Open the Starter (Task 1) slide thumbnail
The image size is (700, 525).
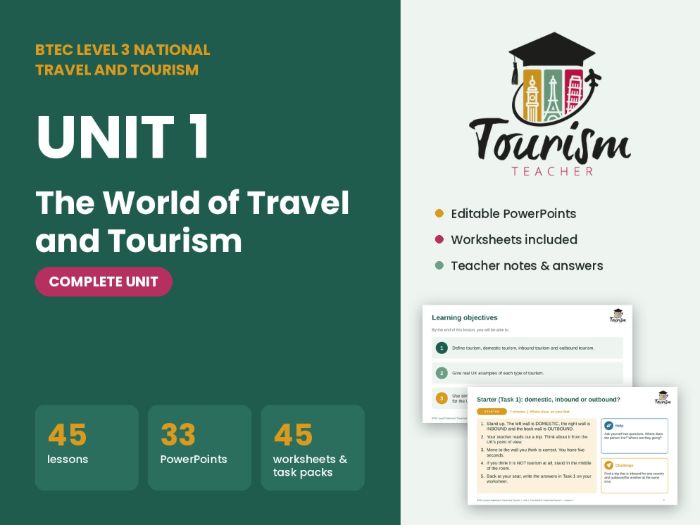pos(572,446)
